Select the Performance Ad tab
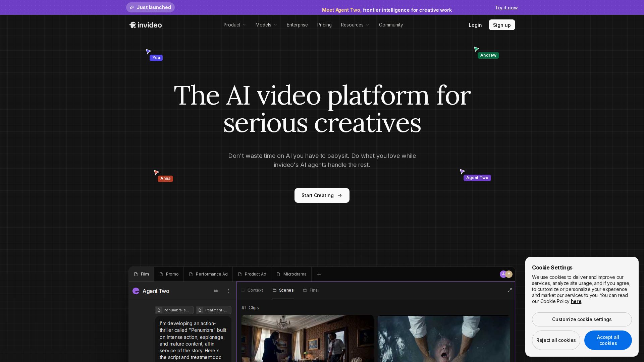This screenshot has width=644, height=362. (208, 274)
